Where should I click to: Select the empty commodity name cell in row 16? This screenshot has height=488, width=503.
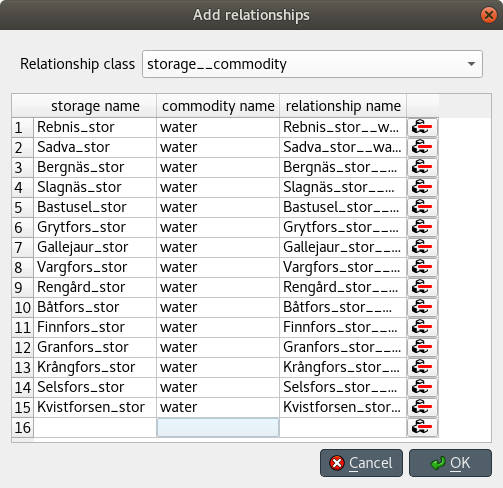[x=218, y=427]
